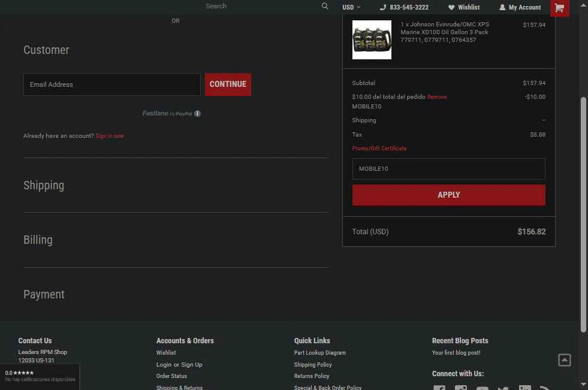The image size is (588, 390).
Task: Click the Search field
Action: (263, 6)
